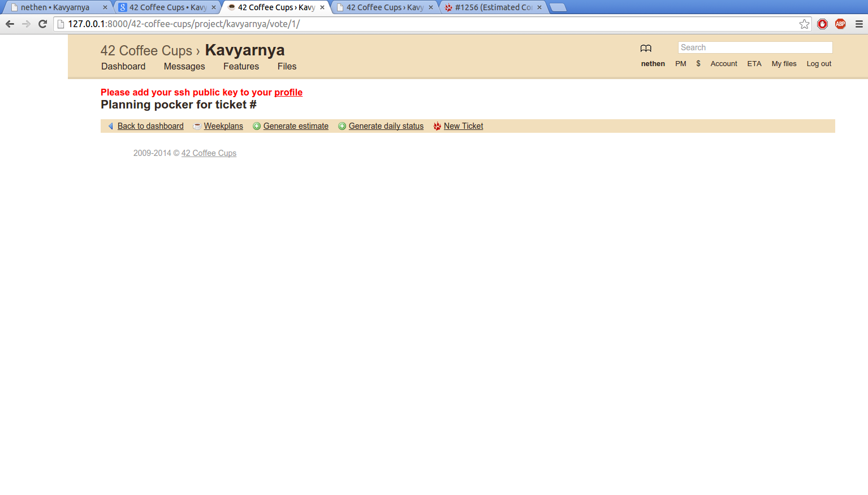Open the Files menu item
The image size is (868, 495).
point(287,66)
